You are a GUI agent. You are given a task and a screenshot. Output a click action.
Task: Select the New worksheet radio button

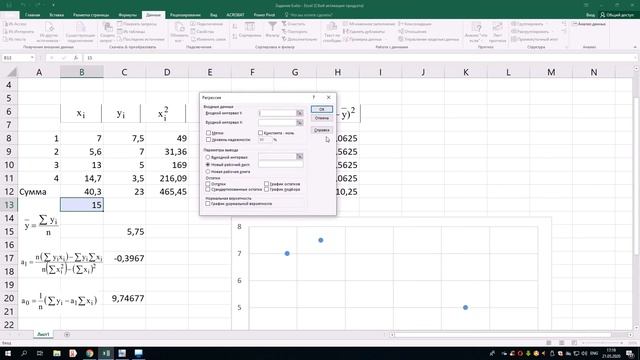pos(208,164)
